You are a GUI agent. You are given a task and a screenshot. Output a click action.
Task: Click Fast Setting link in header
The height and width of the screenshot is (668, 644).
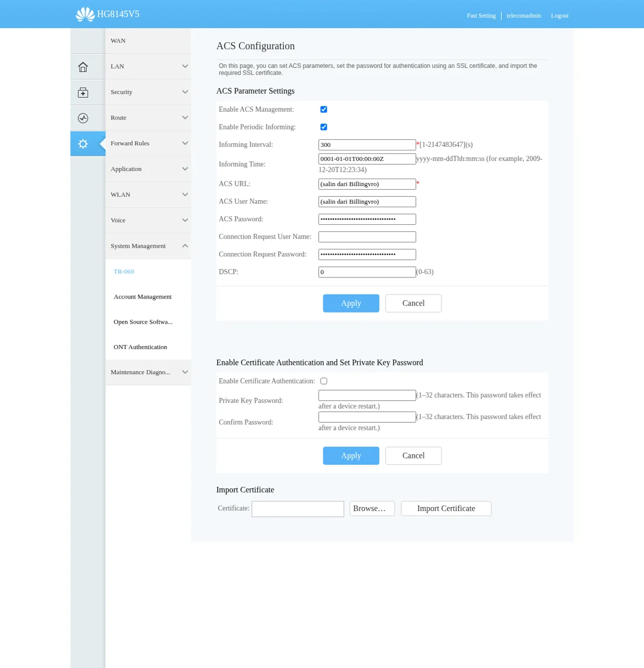pyautogui.click(x=481, y=16)
